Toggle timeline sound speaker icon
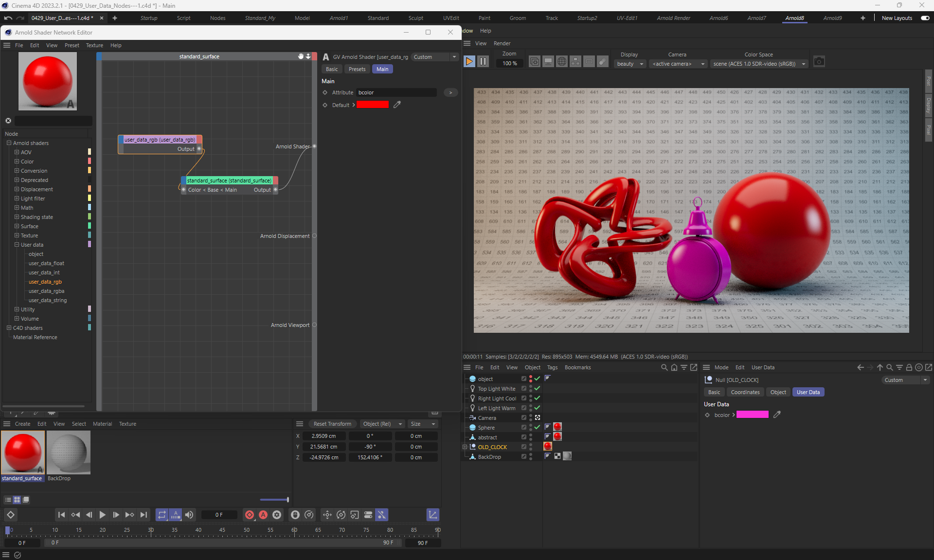 coord(189,515)
